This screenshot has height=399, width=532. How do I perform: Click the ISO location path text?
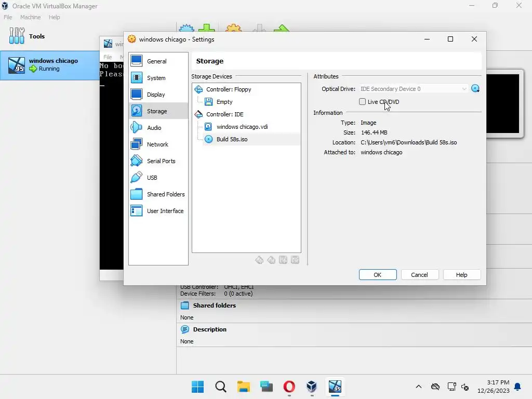point(408,142)
